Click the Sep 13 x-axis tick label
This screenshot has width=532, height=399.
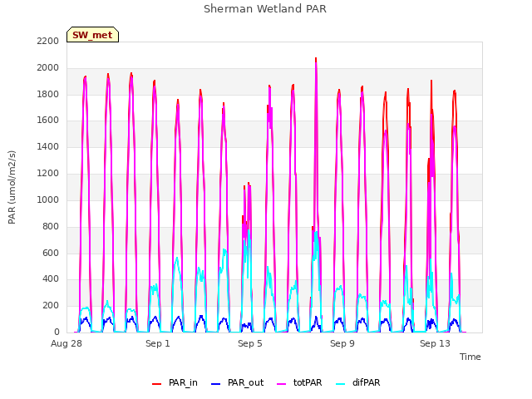tap(435, 343)
